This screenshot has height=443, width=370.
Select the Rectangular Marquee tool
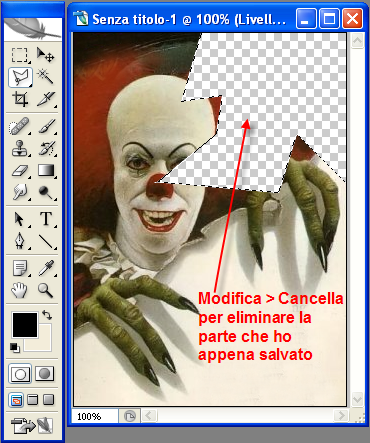[x=20, y=55]
